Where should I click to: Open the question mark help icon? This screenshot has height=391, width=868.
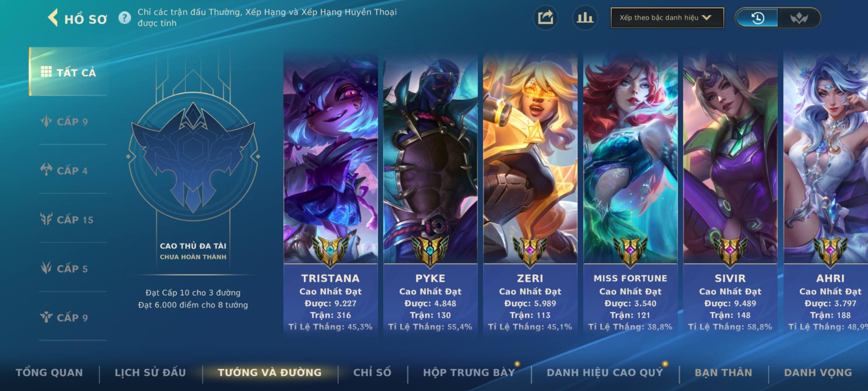[x=125, y=18]
